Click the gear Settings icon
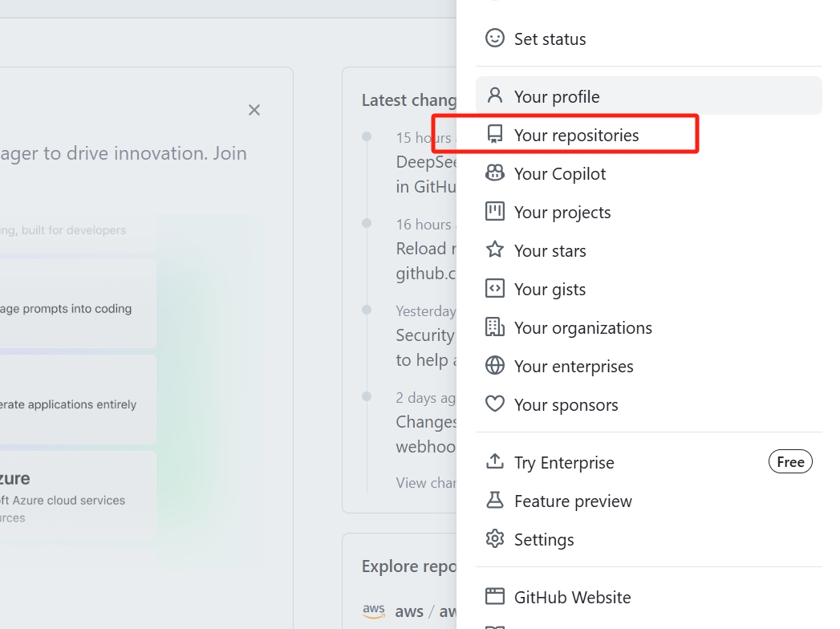This screenshot has width=840, height=629. (x=495, y=538)
